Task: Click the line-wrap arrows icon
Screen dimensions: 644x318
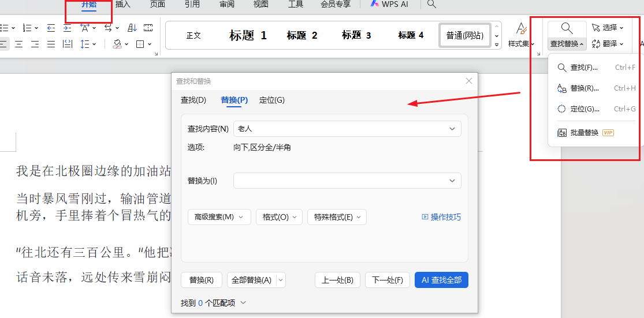Action: pyautogui.click(x=108, y=28)
